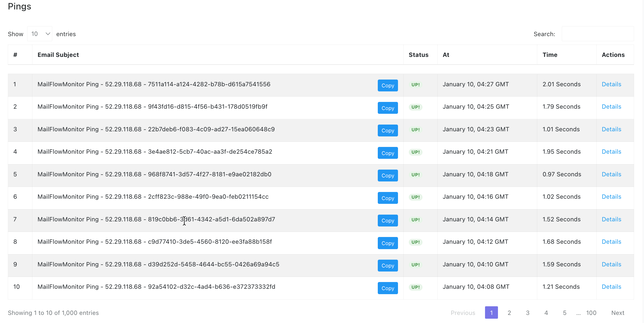The image size is (644, 323).
Task: View Details of row 7
Action: point(611,219)
